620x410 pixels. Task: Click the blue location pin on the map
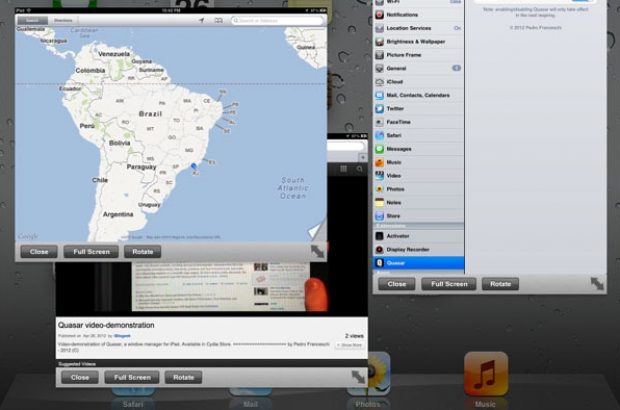(192, 167)
